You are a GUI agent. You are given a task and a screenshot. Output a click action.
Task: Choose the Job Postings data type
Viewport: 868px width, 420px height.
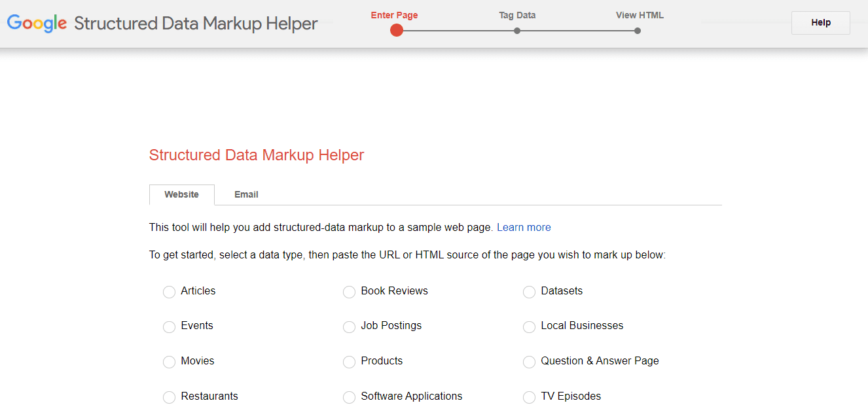coord(349,326)
